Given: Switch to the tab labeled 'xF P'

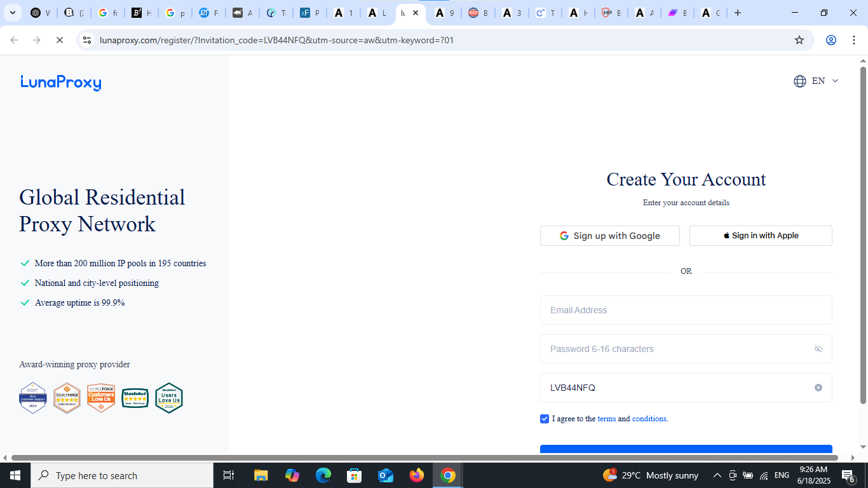Looking at the screenshot, I should pos(309,13).
